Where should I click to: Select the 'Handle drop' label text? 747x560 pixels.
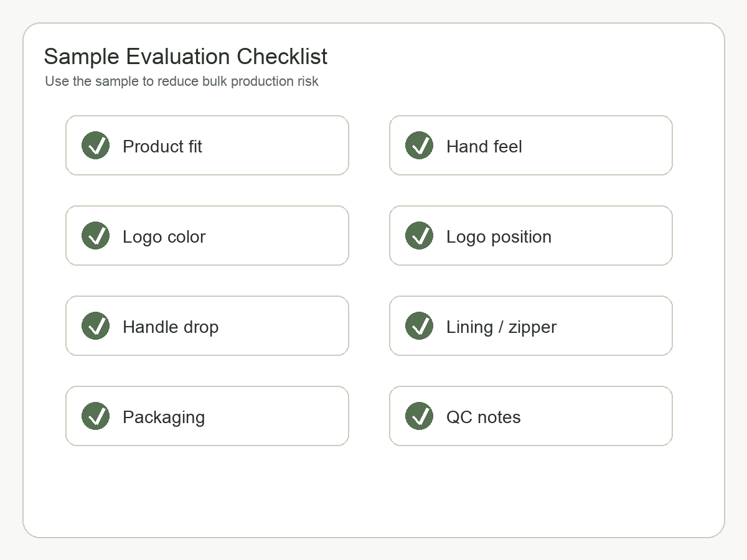tap(171, 327)
